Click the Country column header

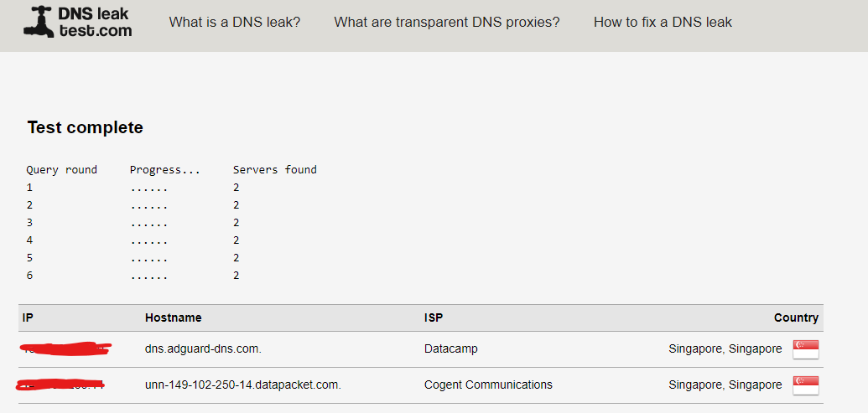[x=796, y=317]
